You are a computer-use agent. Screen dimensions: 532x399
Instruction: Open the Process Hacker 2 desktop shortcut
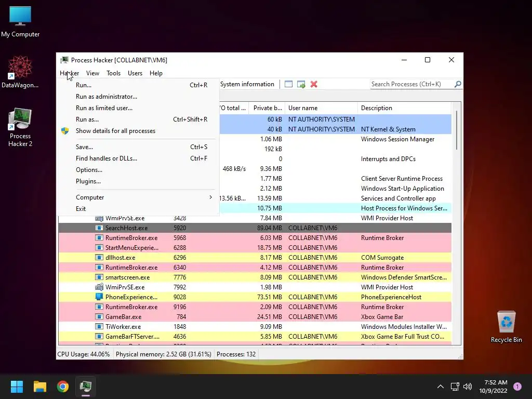pyautogui.click(x=20, y=127)
